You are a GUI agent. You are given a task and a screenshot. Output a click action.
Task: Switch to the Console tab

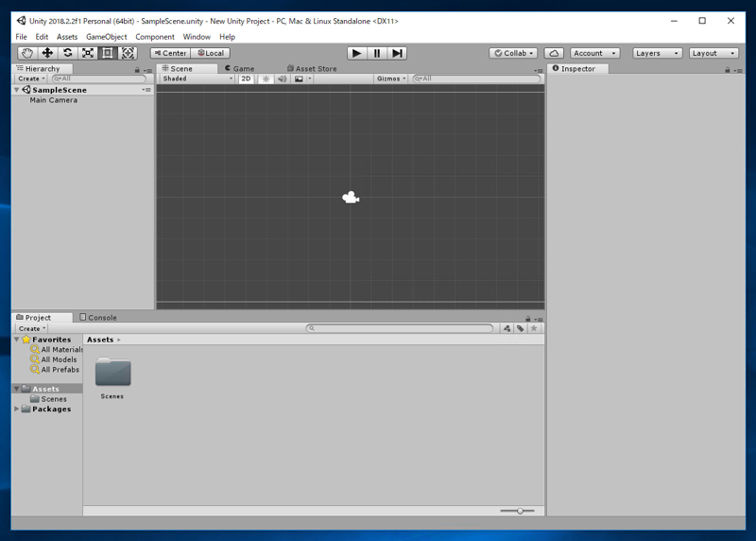click(x=98, y=318)
